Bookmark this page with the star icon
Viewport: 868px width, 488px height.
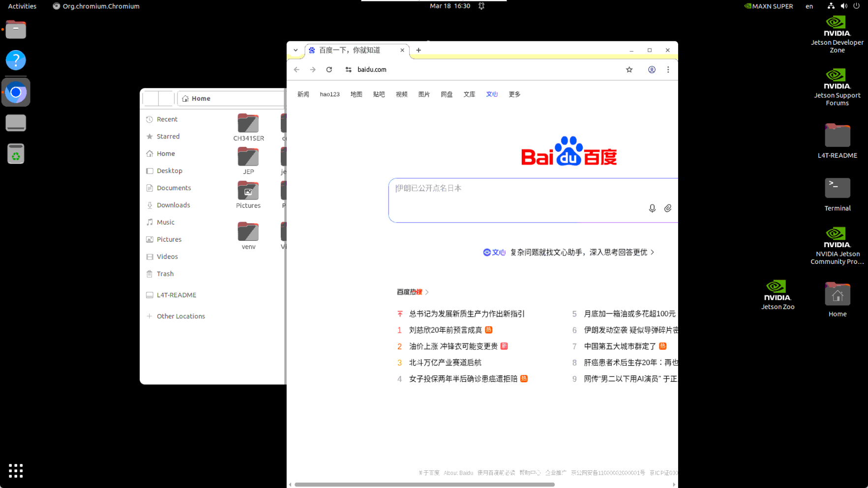[629, 70]
